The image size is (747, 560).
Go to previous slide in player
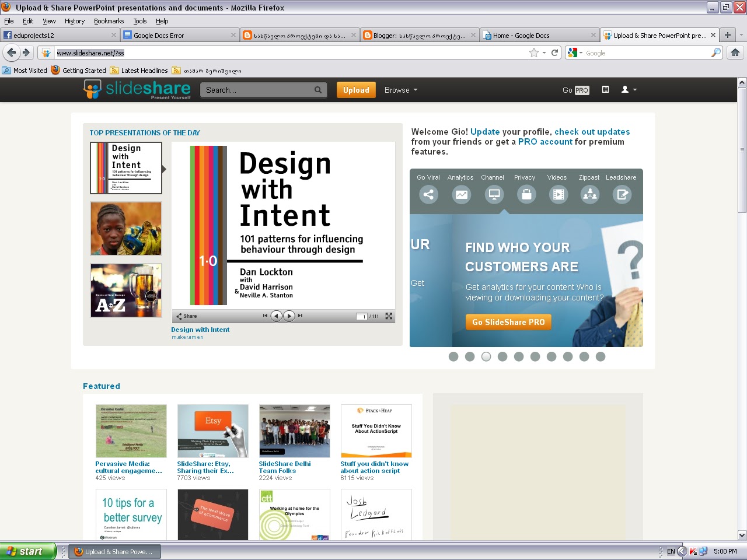click(x=277, y=316)
